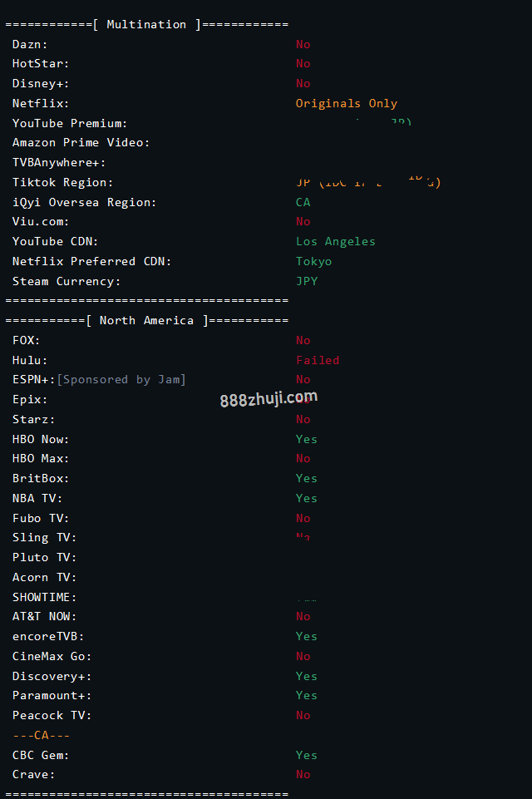Image resolution: width=532 pixels, height=799 pixels.
Task: Select the 'encoreTVB' label
Action: [x=48, y=636]
